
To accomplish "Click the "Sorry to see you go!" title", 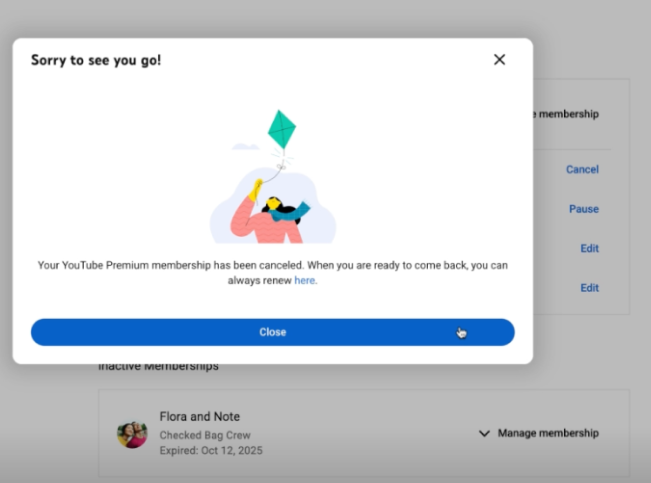I will pyautogui.click(x=96, y=60).
